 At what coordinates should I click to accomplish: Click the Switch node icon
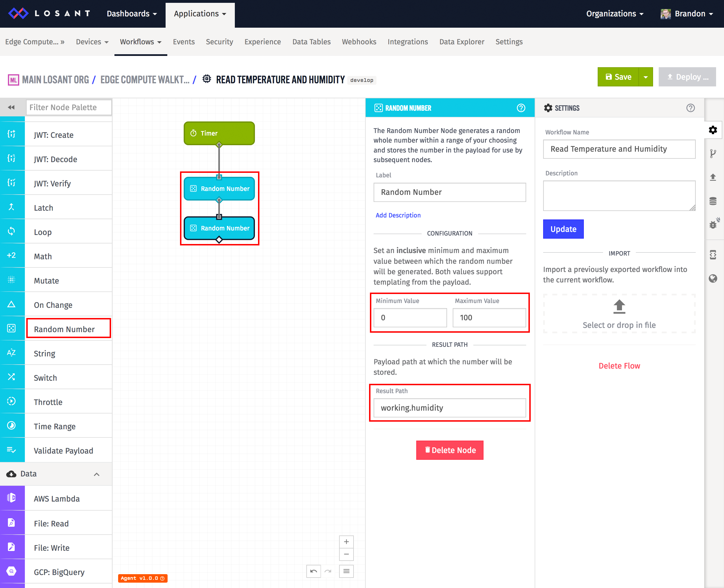(x=12, y=377)
